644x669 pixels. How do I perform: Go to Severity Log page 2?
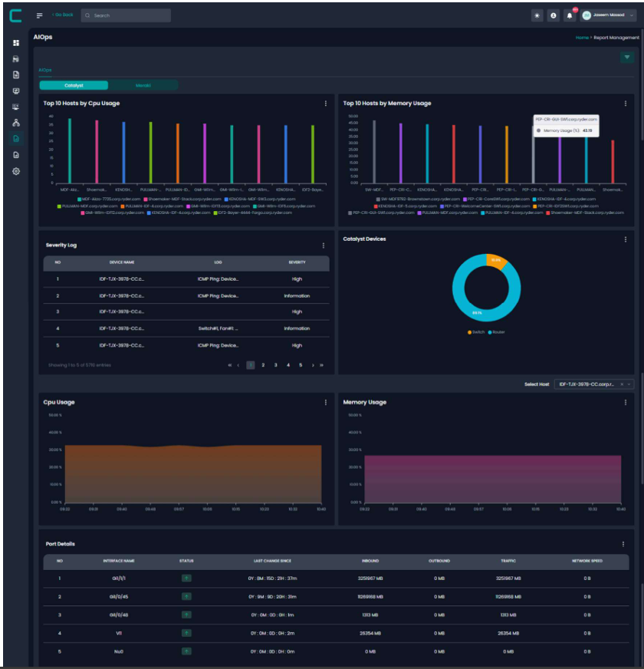click(263, 365)
